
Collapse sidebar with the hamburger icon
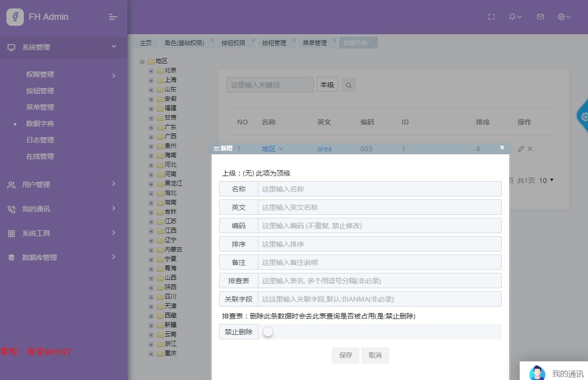113,17
